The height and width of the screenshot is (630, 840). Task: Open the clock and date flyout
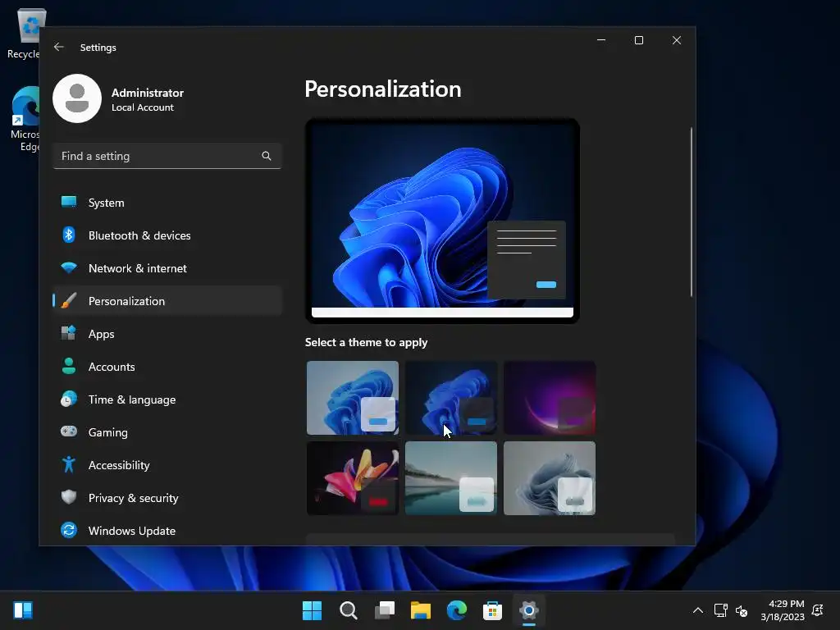coord(782,610)
